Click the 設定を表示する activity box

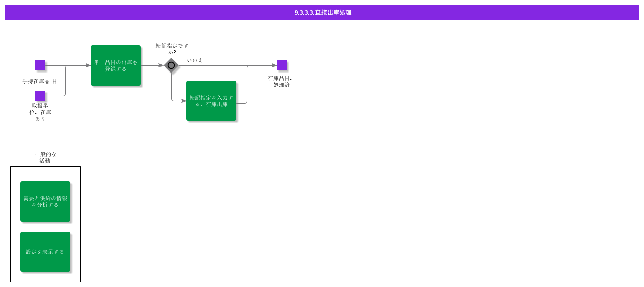[x=45, y=252]
